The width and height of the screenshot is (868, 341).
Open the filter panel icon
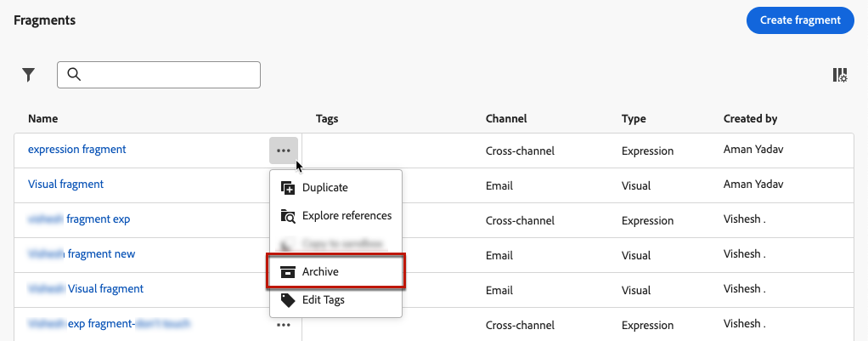pos(29,75)
